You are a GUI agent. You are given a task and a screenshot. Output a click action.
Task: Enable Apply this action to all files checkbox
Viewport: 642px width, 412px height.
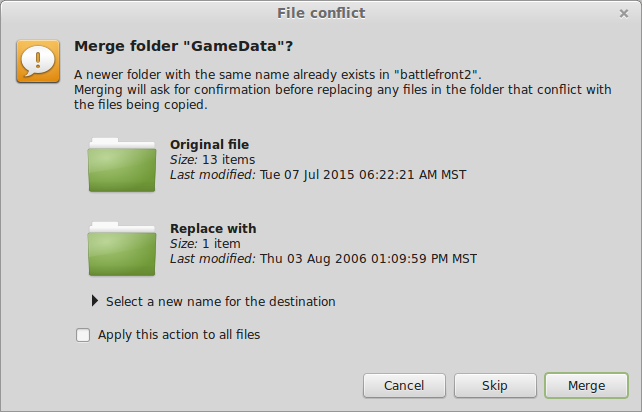pyautogui.click(x=83, y=335)
